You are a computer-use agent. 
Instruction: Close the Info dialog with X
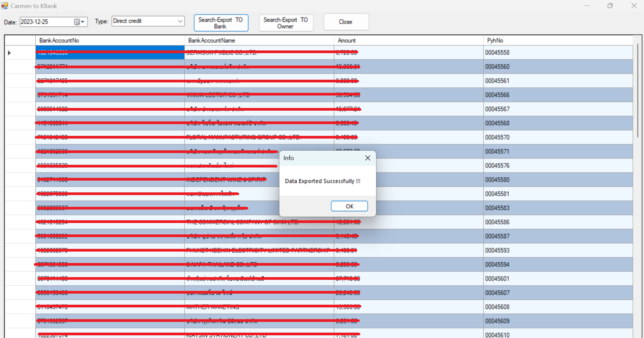point(368,158)
